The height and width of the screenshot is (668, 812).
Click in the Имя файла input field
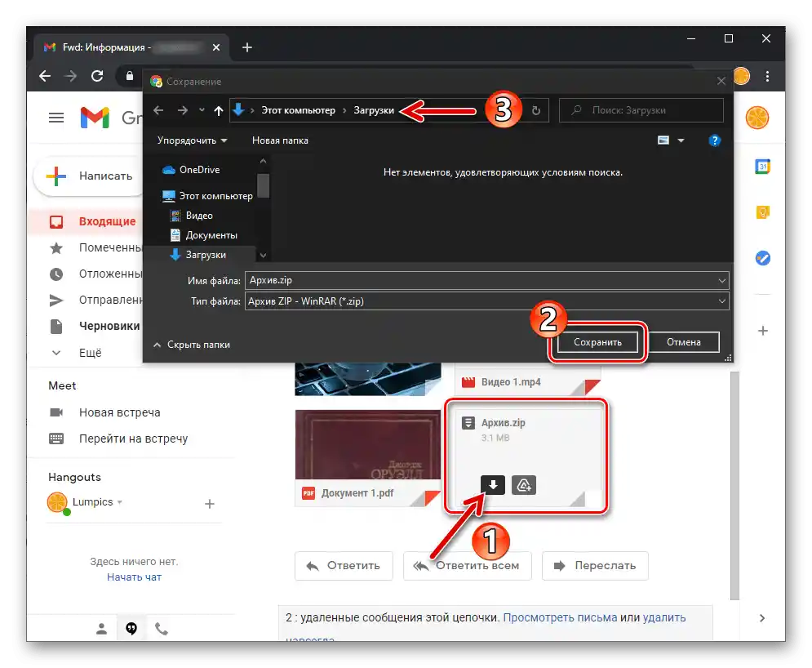(481, 280)
